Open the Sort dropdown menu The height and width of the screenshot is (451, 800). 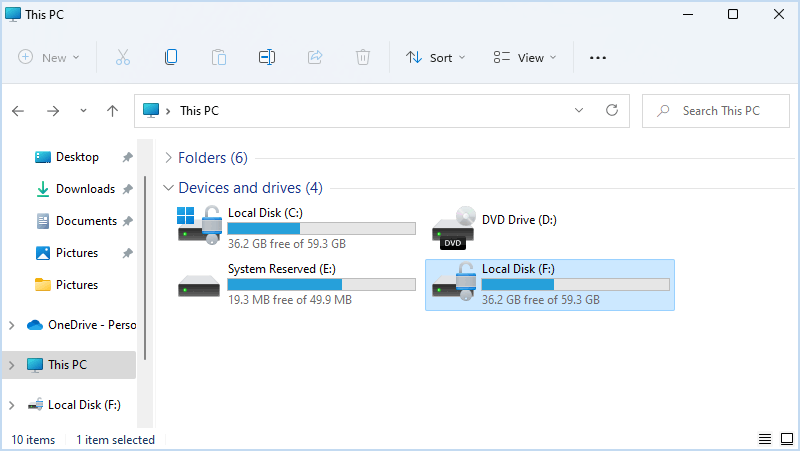[435, 57]
